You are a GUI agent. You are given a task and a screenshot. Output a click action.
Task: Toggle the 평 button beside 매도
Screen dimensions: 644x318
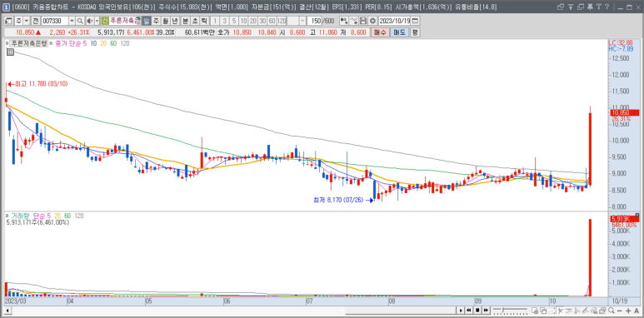coord(415,32)
